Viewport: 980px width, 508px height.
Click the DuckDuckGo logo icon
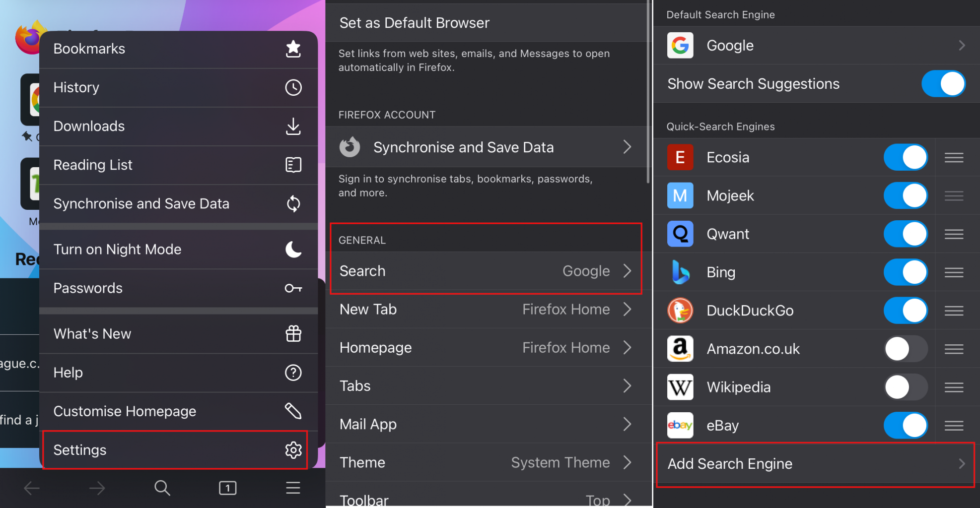click(x=680, y=311)
